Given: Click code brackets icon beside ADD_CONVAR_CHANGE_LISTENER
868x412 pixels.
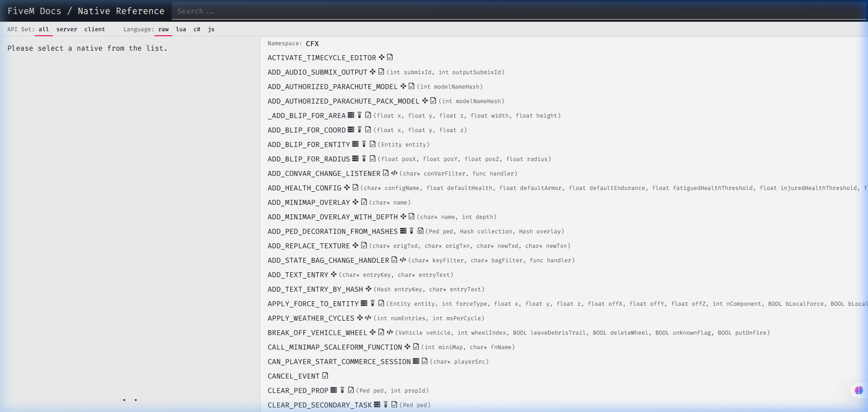Looking at the screenshot, I should click(x=394, y=173).
